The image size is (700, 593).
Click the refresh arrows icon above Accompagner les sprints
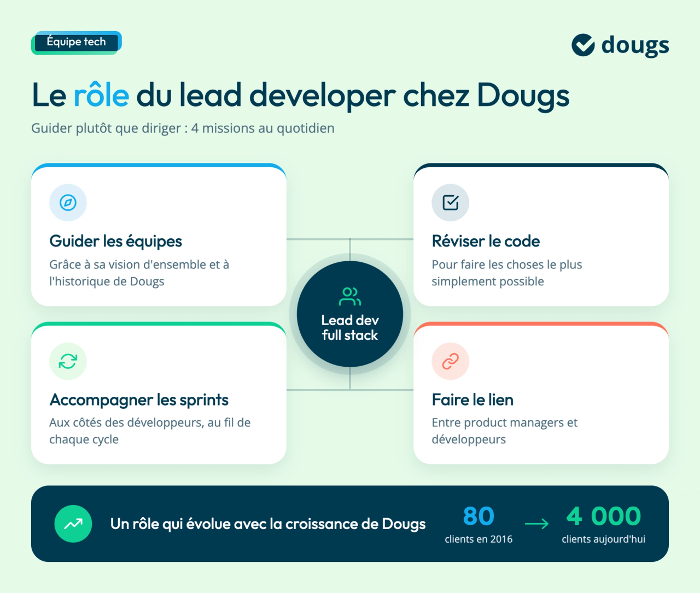coord(68,361)
